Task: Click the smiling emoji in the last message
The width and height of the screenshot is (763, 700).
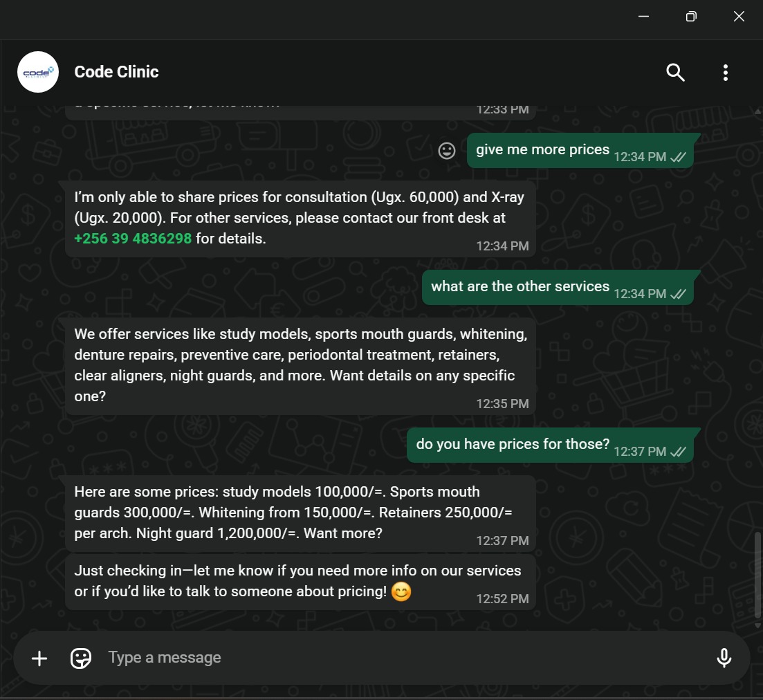Action: tap(401, 592)
